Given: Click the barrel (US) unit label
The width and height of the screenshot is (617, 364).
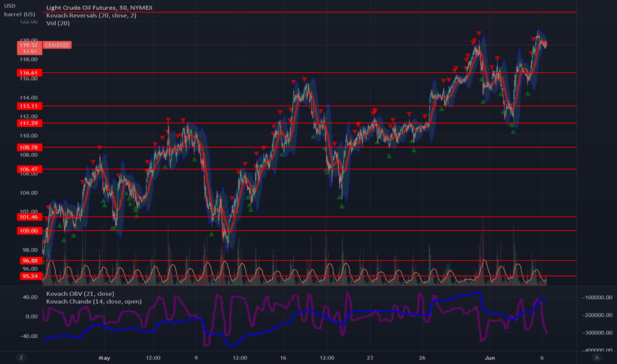Looking at the screenshot, I should (x=20, y=14).
